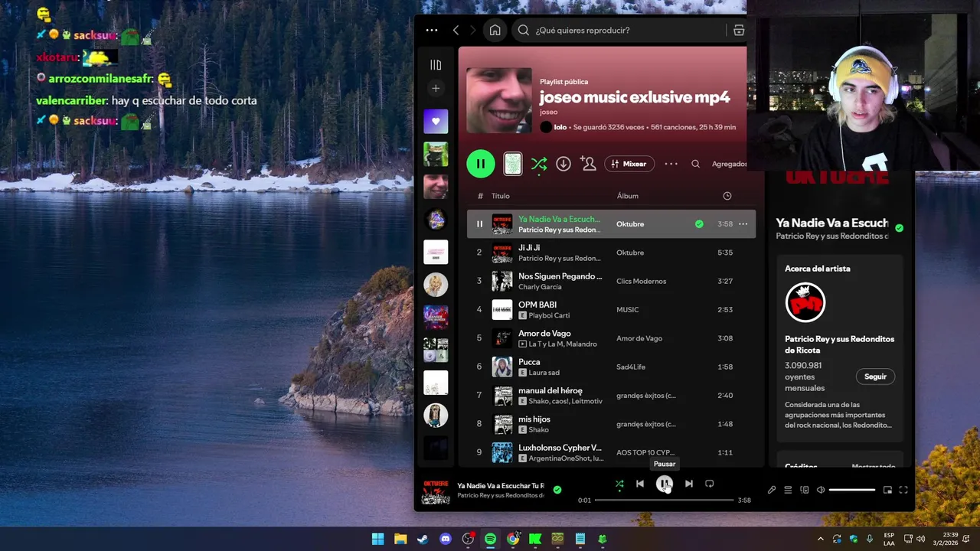Open Spotify Home

pos(495,31)
